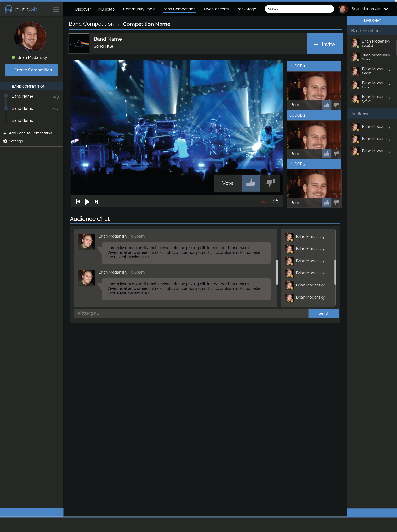
Task: Open the hamburger menu beside musiclab logo
Action: [x=56, y=9]
